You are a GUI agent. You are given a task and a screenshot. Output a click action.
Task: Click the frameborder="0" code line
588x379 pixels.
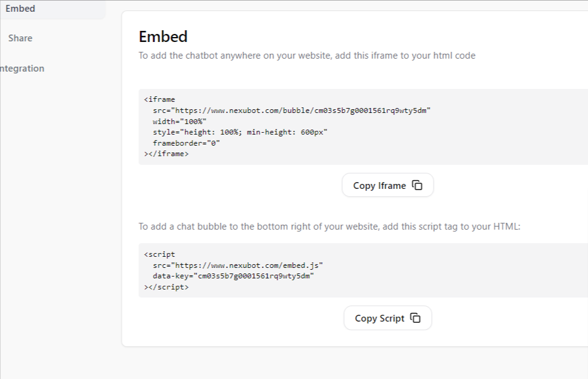(187, 143)
